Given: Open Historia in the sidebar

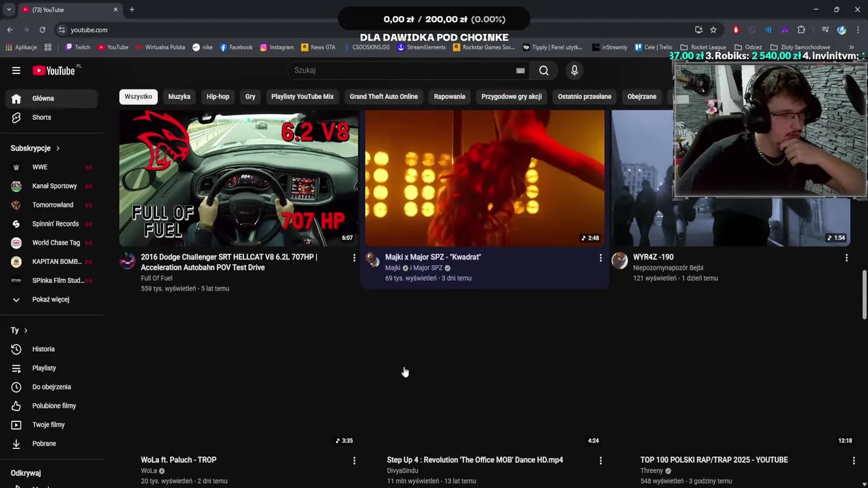Looking at the screenshot, I should 52,349.
